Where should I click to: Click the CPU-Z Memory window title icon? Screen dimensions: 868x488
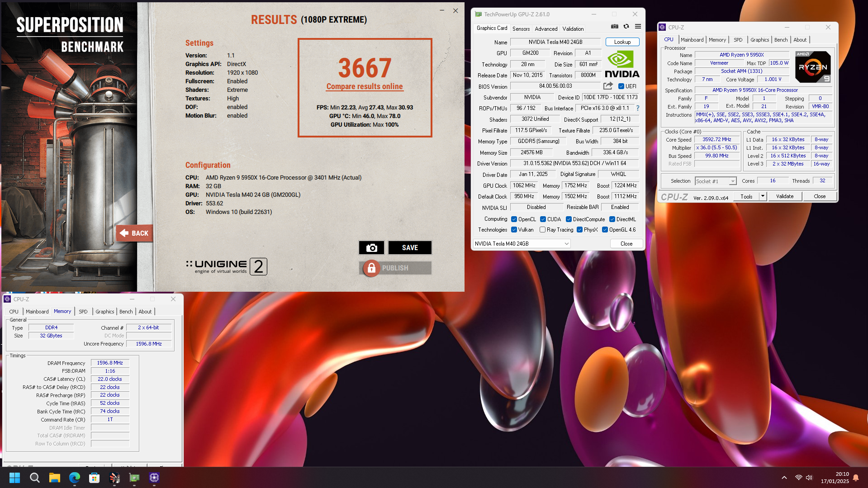tap(7, 299)
